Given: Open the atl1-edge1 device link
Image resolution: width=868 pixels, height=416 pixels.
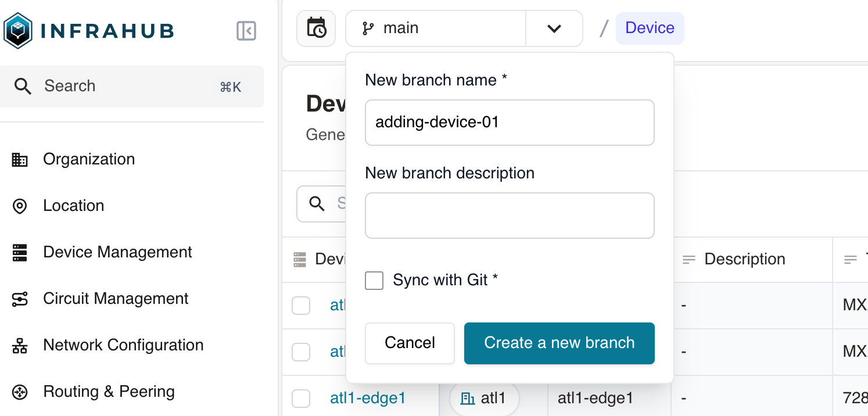Looking at the screenshot, I should (368, 398).
